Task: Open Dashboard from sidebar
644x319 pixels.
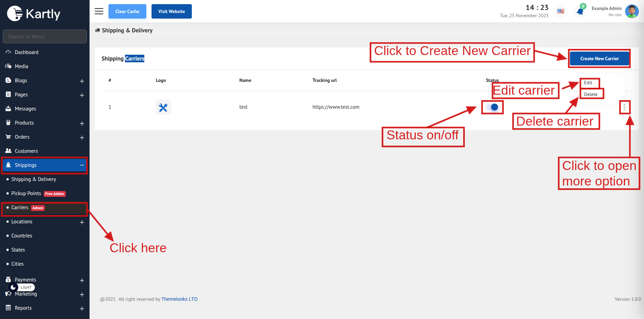Action: [x=27, y=52]
